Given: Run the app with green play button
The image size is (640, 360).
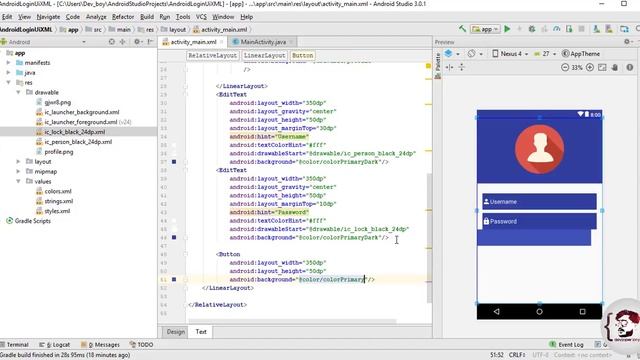Looking at the screenshot, I should (507, 29).
